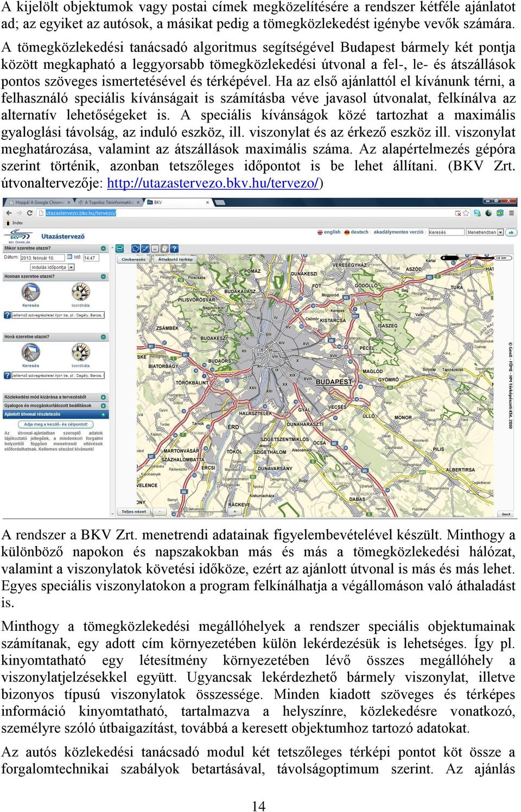Image resolution: width=521 pixels, height=812 pixels.
Task: Click the Címkeresés map button
Action: click(x=134, y=259)
